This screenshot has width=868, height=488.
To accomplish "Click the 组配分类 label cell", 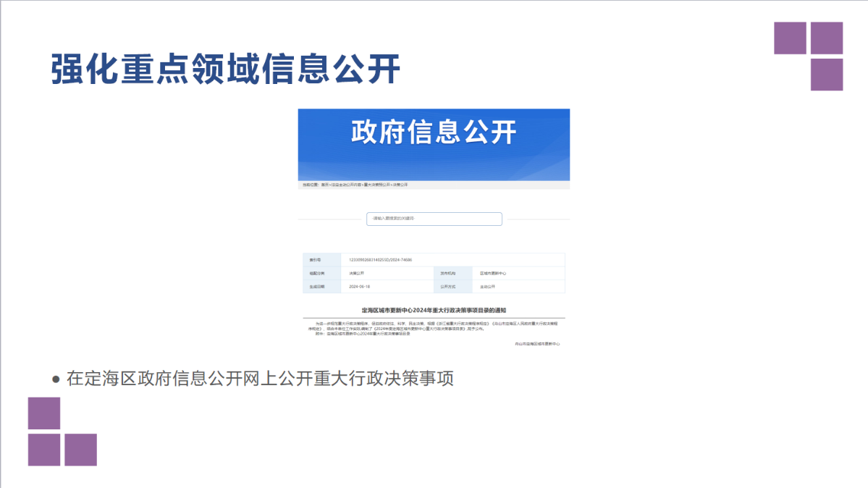I will coord(317,274).
